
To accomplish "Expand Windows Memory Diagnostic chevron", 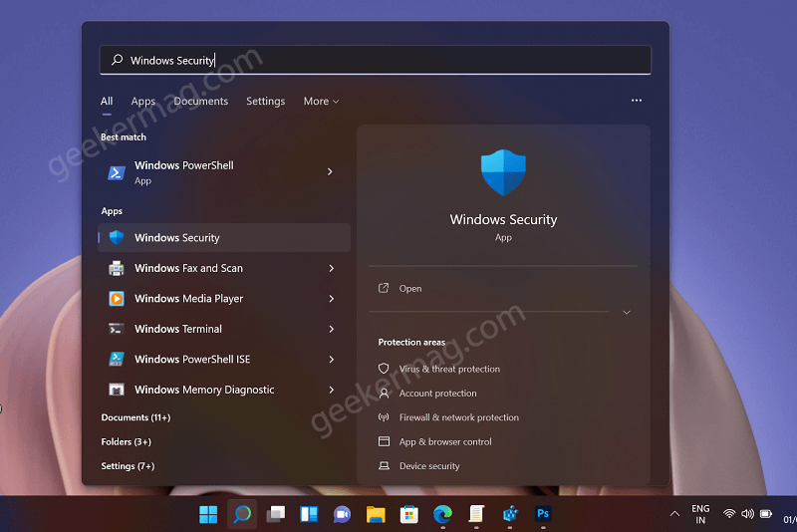I will 332,390.
